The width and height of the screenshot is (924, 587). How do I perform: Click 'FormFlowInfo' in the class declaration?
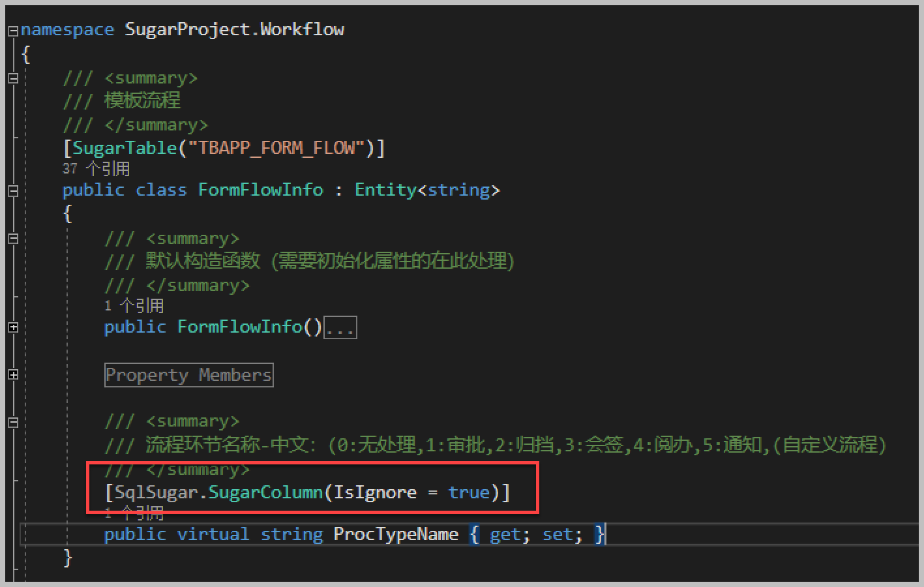pos(261,190)
